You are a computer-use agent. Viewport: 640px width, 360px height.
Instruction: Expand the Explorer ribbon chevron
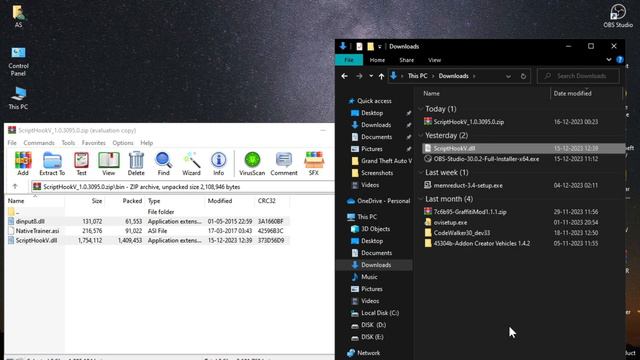(x=609, y=60)
